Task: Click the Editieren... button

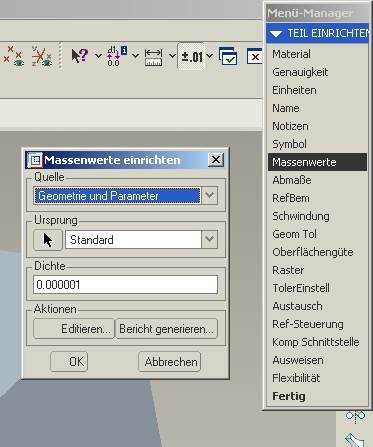Action: 74,329
